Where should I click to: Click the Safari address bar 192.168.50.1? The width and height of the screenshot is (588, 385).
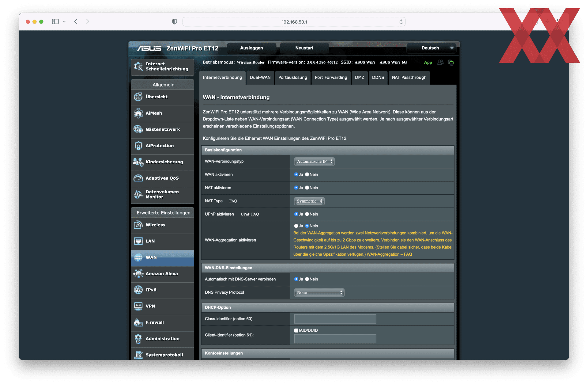click(294, 22)
